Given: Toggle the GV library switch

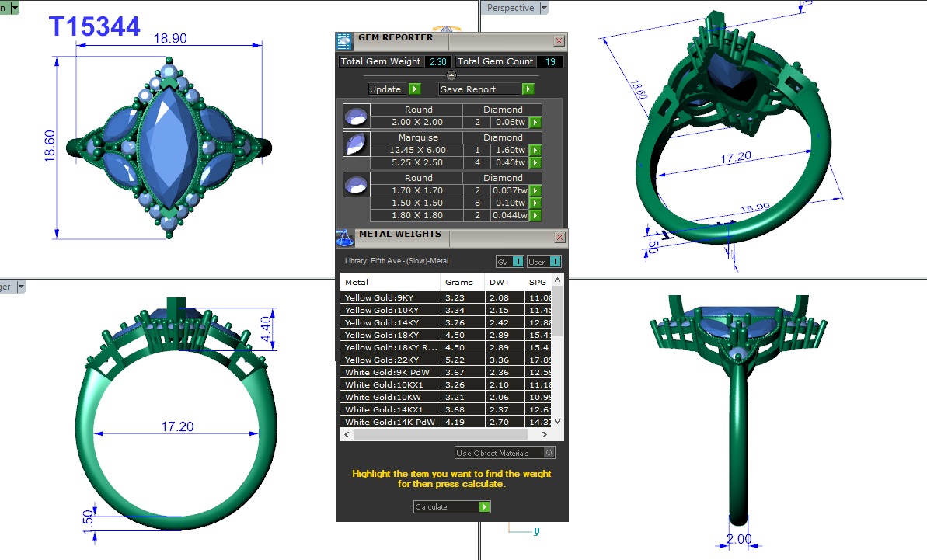Looking at the screenshot, I should pyautogui.click(x=517, y=262).
